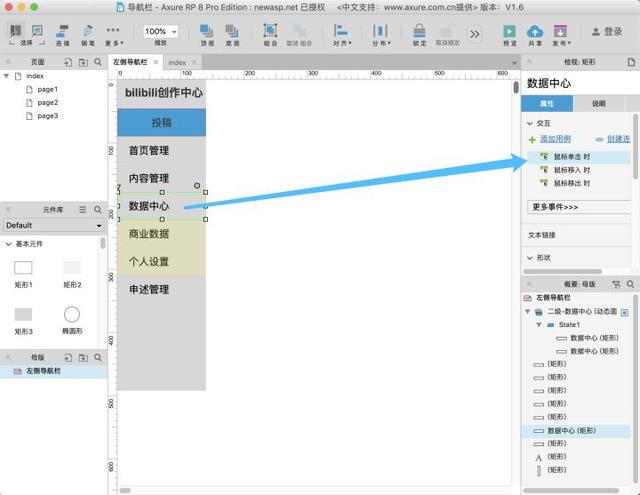Search masters with magnifier icon

coord(98,357)
